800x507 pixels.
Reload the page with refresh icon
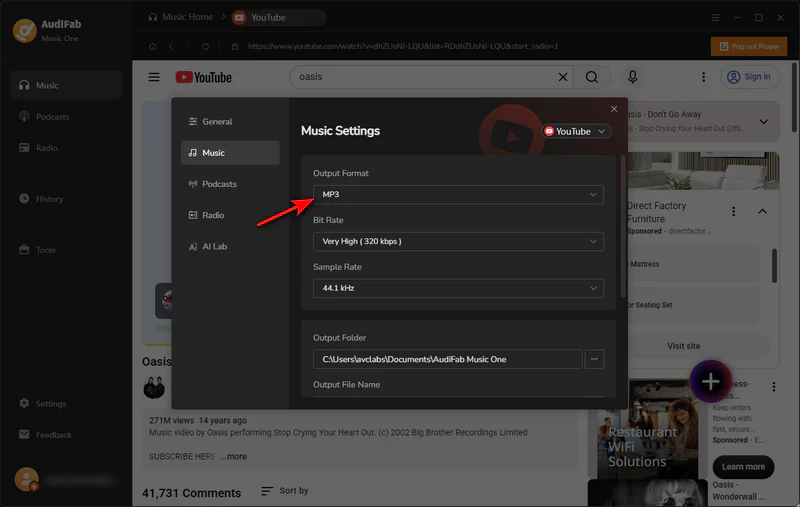coord(206,46)
